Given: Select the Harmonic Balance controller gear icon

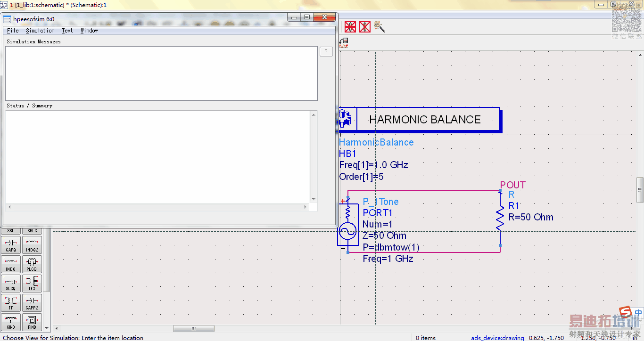Looking at the screenshot, I should click(x=345, y=119).
